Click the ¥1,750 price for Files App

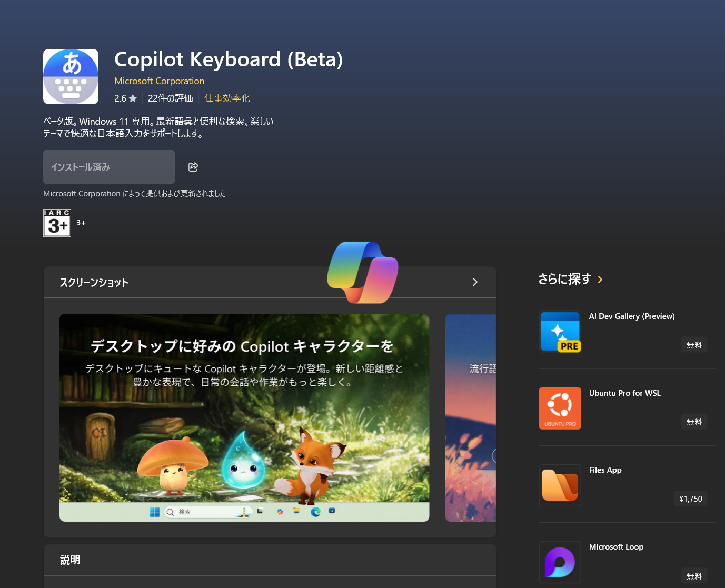click(x=690, y=499)
